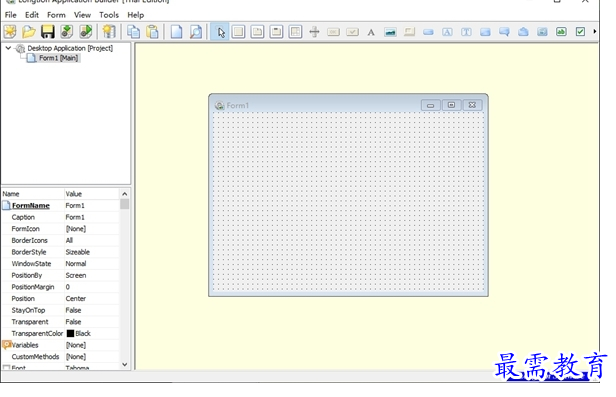Image resolution: width=616 pixels, height=397 pixels.
Task: Click the property list scroll up arrow
Action: [x=125, y=194]
